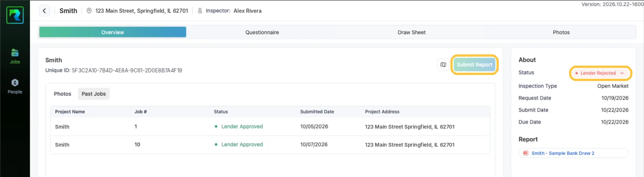Expand the Lender Rejected status dropdown
Image resolution: width=644 pixels, height=177 pixels.
(x=601, y=73)
